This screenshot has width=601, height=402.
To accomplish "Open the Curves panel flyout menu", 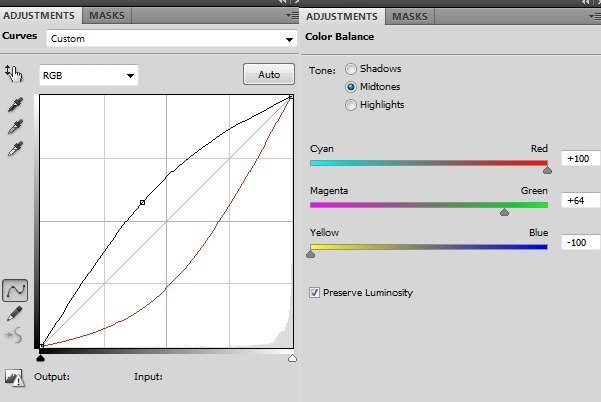I will point(292,16).
